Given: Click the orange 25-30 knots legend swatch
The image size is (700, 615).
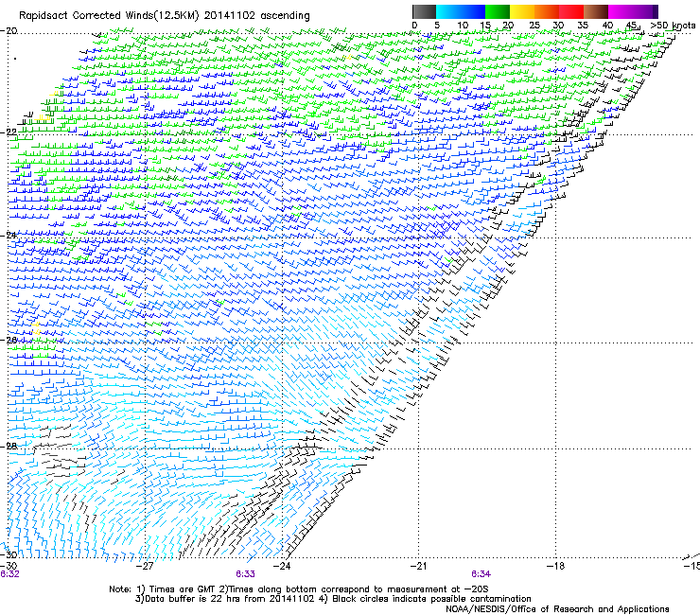Looking at the screenshot, I should [x=547, y=11].
